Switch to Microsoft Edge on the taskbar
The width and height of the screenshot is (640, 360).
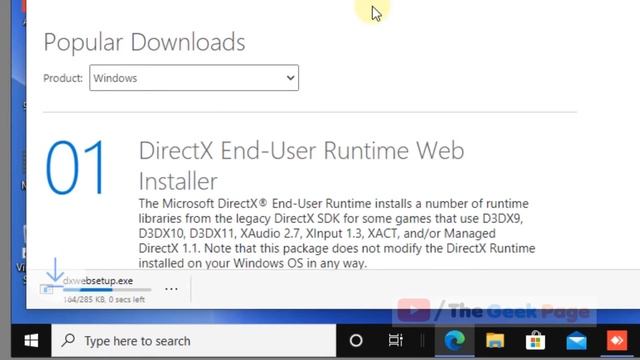pyautogui.click(x=454, y=340)
